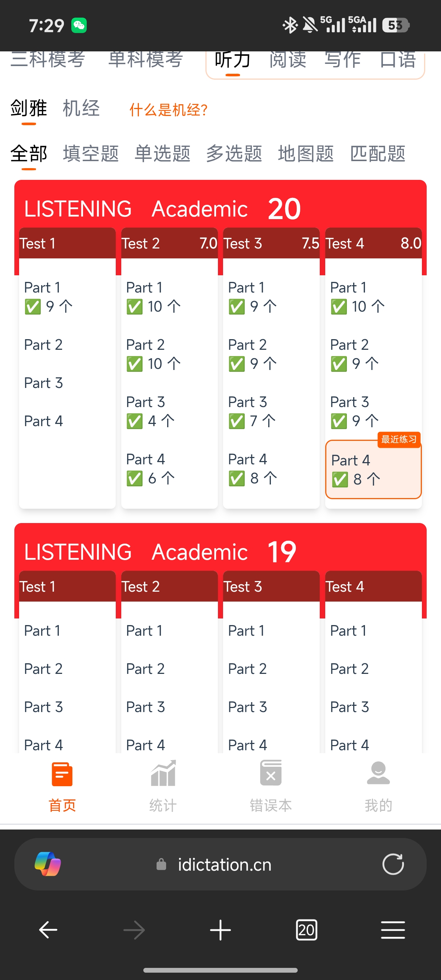Open the 我的 profile icon
The width and height of the screenshot is (441, 980).
click(378, 773)
